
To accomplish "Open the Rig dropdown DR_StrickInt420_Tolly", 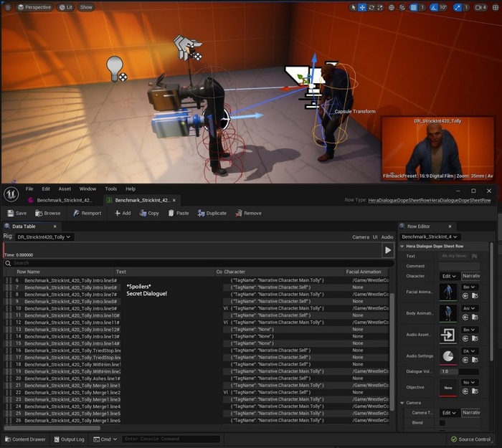I will click(44, 237).
